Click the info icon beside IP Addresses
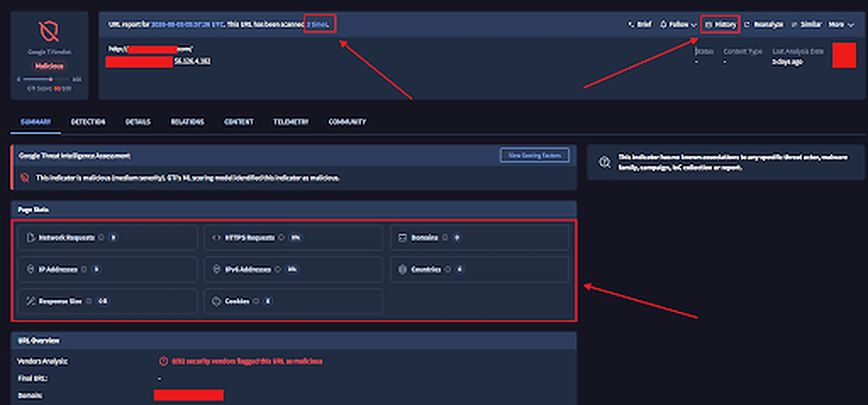 84,269
